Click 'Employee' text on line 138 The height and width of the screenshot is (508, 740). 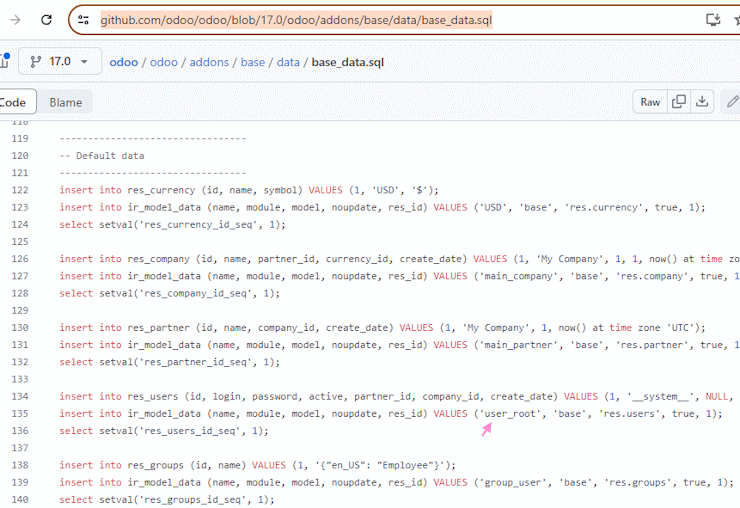point(404,466)
